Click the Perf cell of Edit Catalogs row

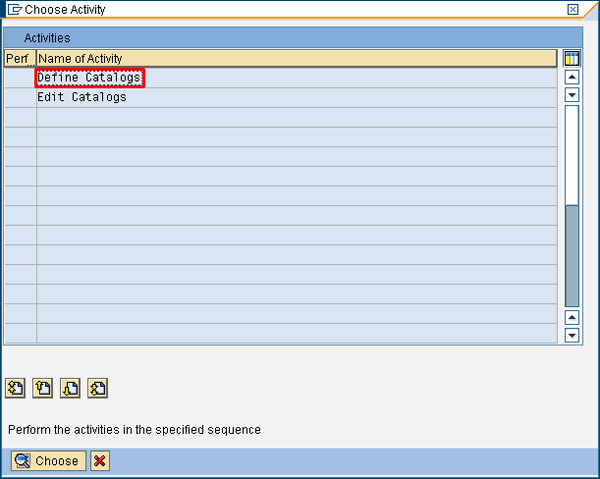(x=20, y=97)
